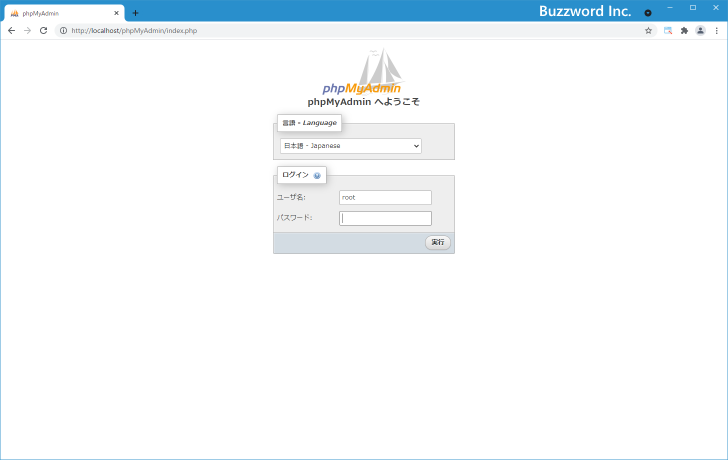728x460 pixels.
Task: Open the language dropdown showing Japanese
Action: pyautogui.click(x=351, y=146)
